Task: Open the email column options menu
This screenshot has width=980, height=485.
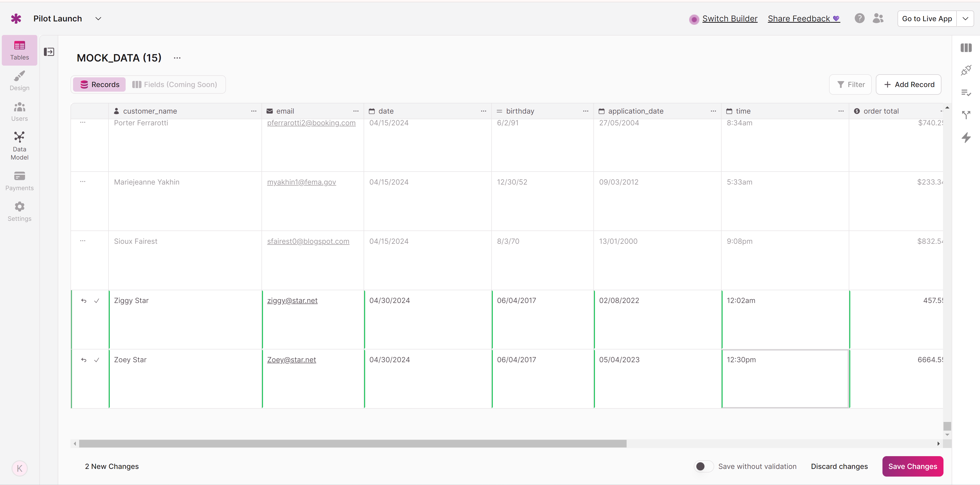Action: [x=356, y=111]
